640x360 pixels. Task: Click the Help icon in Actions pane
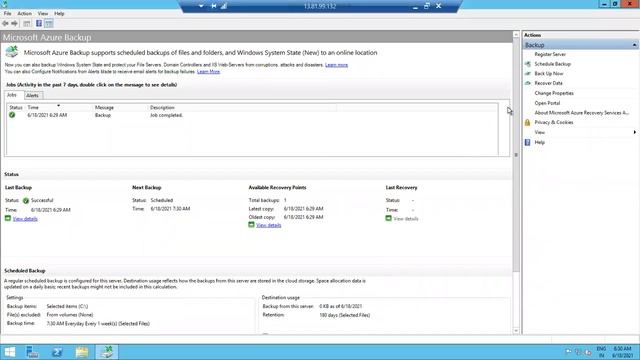pos(527,142)
